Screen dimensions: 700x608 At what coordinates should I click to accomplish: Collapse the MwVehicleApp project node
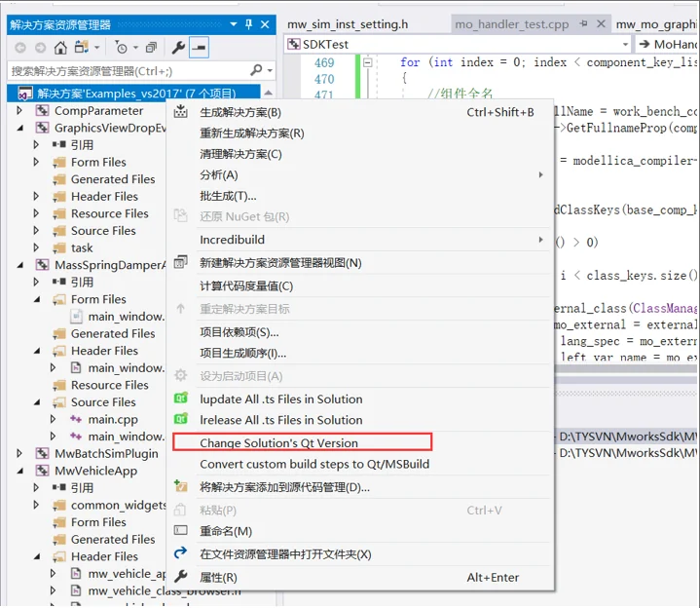pyautogui.click(x=20, y=471)
